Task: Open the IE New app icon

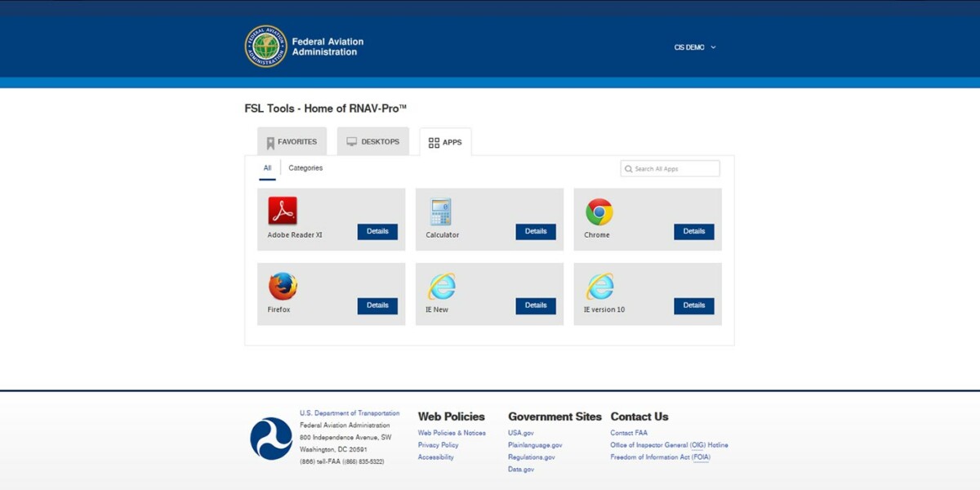Action: (x=440, y=284)
